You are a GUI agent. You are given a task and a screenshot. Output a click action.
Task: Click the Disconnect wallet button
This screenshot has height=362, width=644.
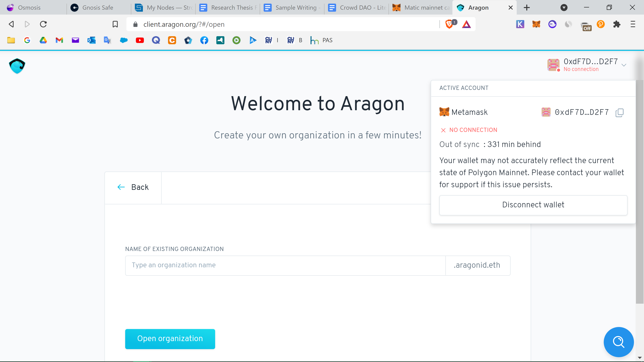(x=533, y=205)
